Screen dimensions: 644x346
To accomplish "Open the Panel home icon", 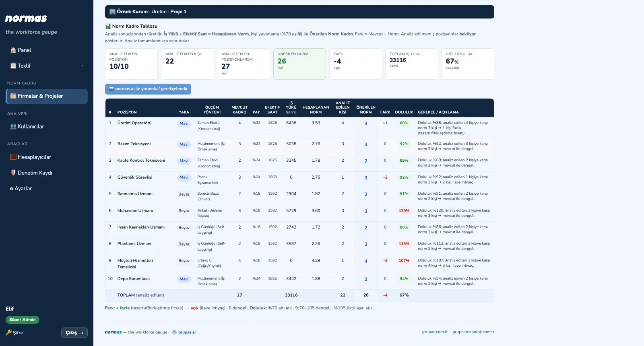I will click(13, 50).
